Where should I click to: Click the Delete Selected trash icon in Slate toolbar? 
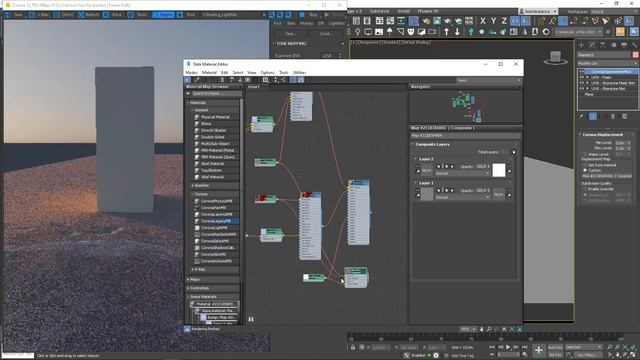click(222, 80)
